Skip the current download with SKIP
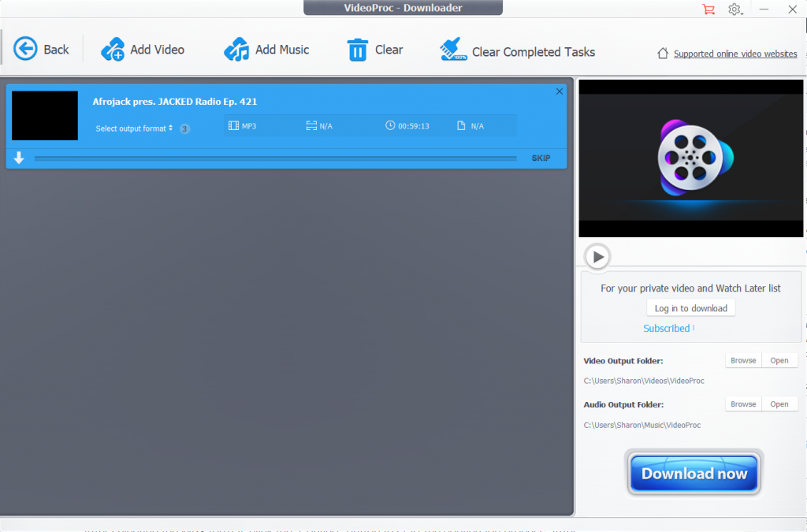Screen dimensions: 807x532 click(541, 158)
